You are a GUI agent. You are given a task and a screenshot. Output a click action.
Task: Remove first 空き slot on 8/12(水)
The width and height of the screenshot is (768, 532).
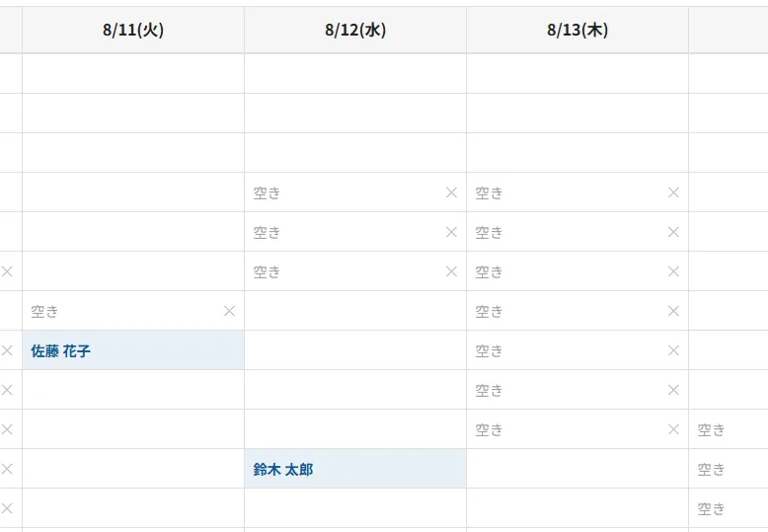(451, 192)
